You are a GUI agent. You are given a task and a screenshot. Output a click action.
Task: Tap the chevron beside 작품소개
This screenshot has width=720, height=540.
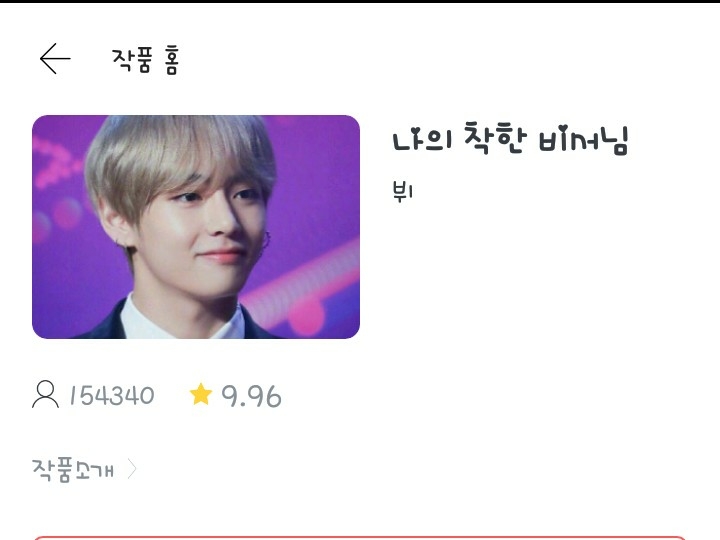132,469
